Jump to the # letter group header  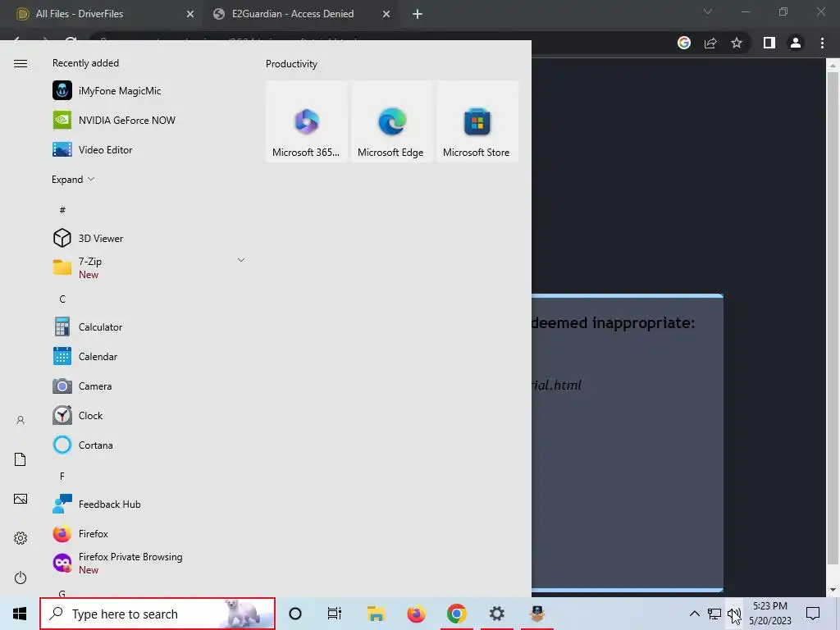[x=62, y=210]
